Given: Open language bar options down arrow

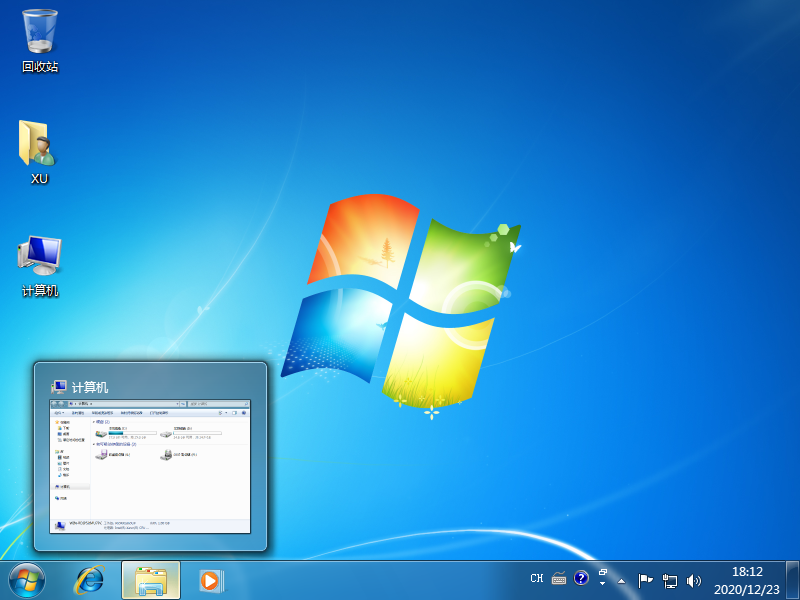Looking at the screenshot, I should pyautogui.click(x=603, y=584).
